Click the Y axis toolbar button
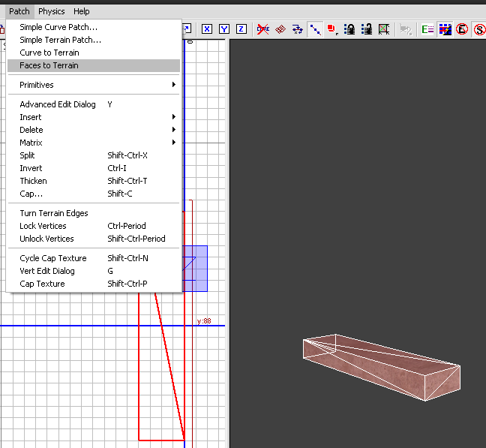486x448 pixels. pyautogui.click(x=224, y=29)
